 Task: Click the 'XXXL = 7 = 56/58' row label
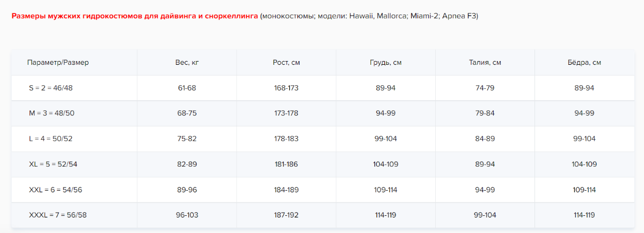coord(58,215)
